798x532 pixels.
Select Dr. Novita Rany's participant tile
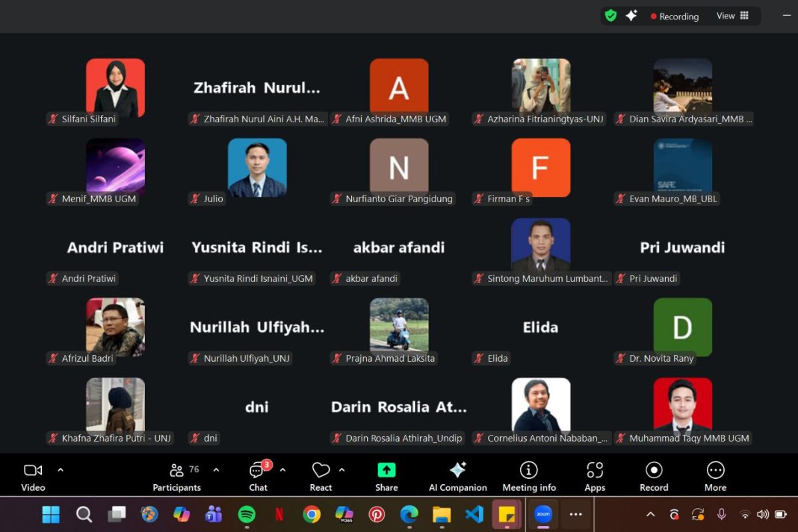point(682,327)
